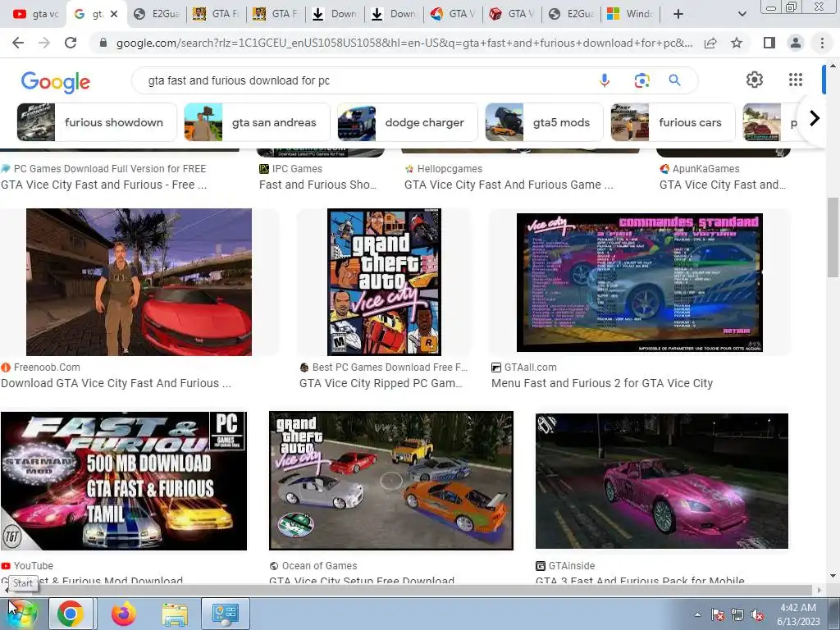Select the 'dodge charger' suggestion chip

pos(407,122)
